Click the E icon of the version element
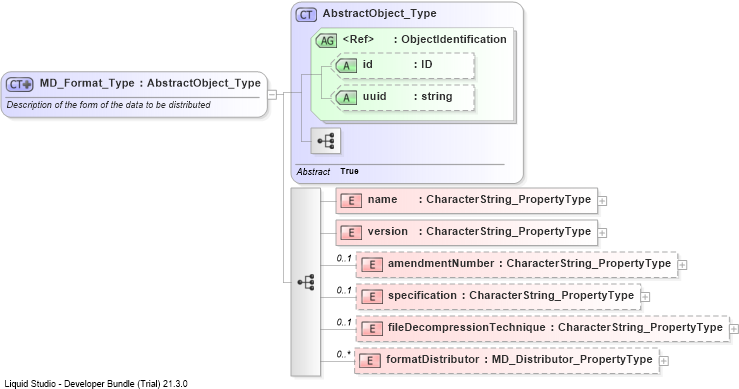The image size is (739, 389). point(351,233)
